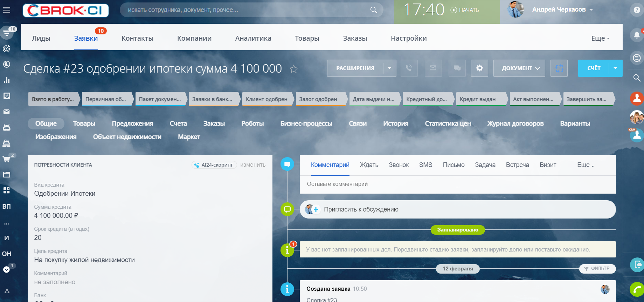644x302 pixels.
Task: Open the clock icon in left sidebar
Action: 7,64
